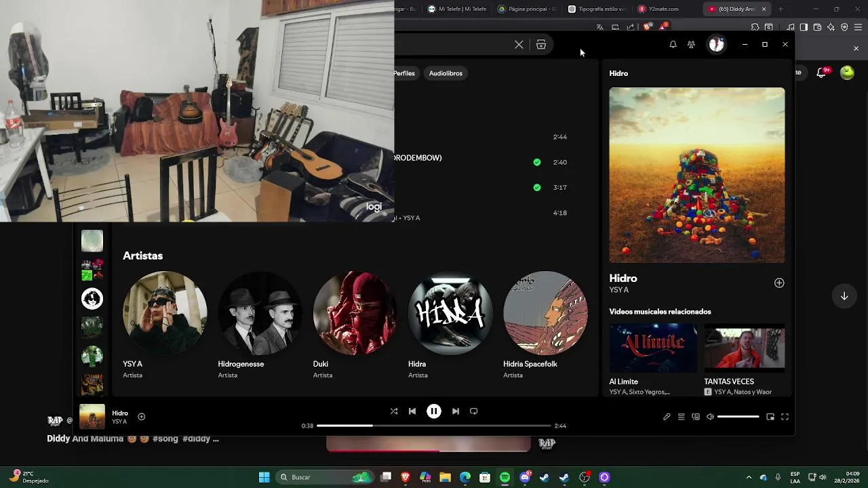Skip to previous track

[412, 411]
